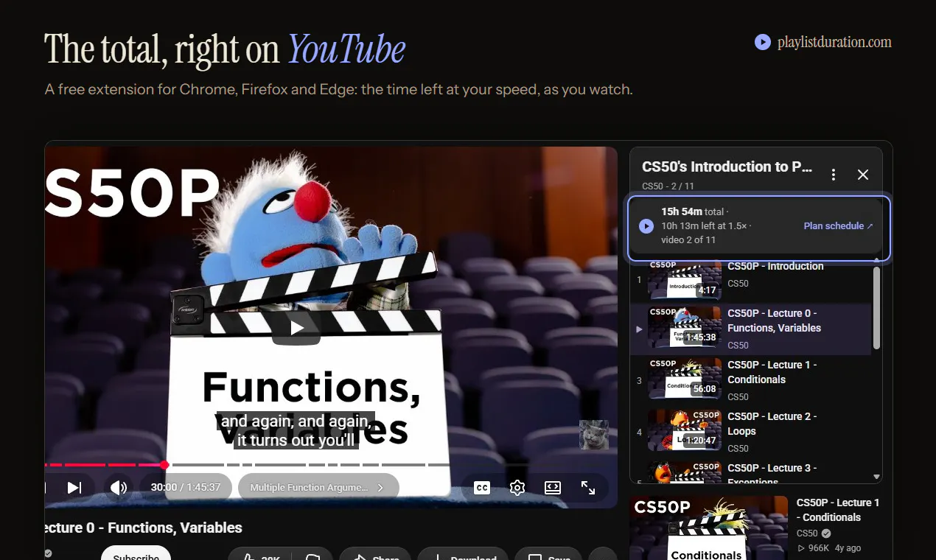Open the playlist three-dot options menu
This screenshot has width=936, height=560.
834,175
